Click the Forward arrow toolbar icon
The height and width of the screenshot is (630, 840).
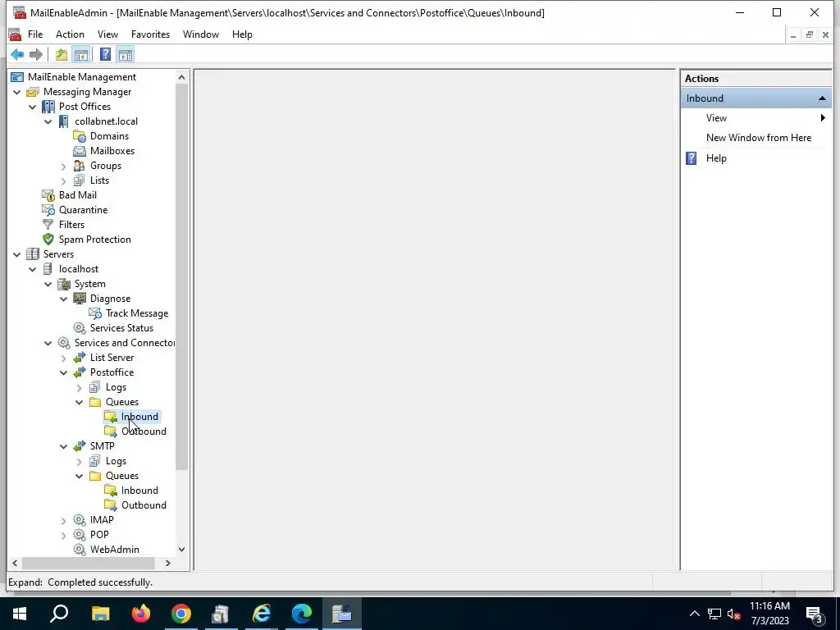pyautogui.click(x=36, y=54)
